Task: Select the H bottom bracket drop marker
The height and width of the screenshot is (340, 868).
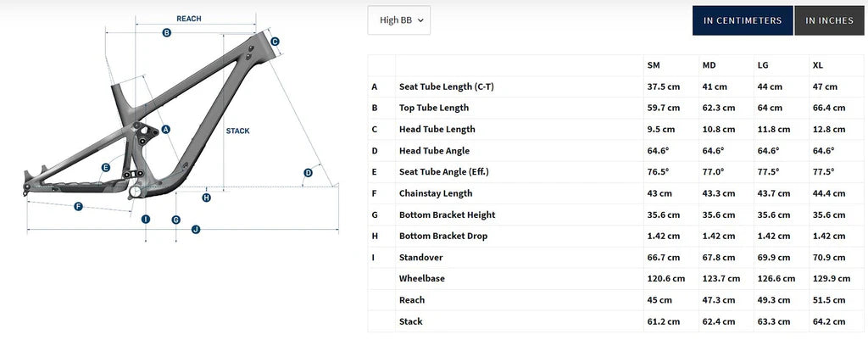Action: [206, 198]
